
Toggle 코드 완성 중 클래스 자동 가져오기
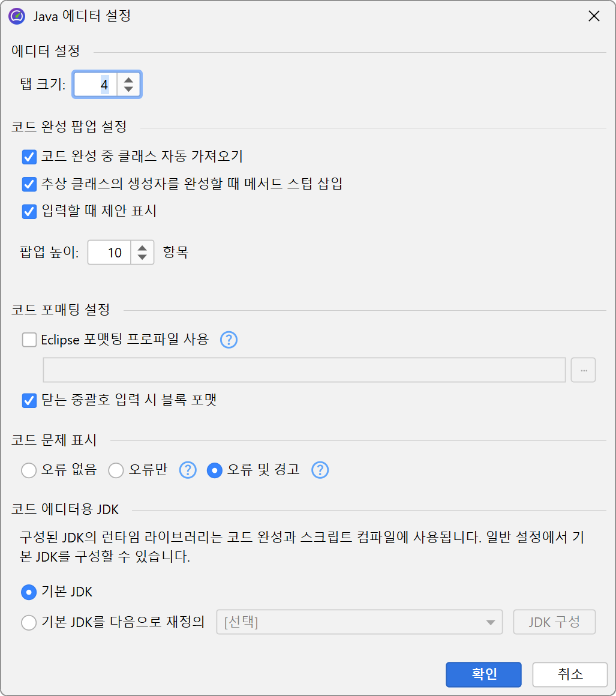(x=29, y=157)
